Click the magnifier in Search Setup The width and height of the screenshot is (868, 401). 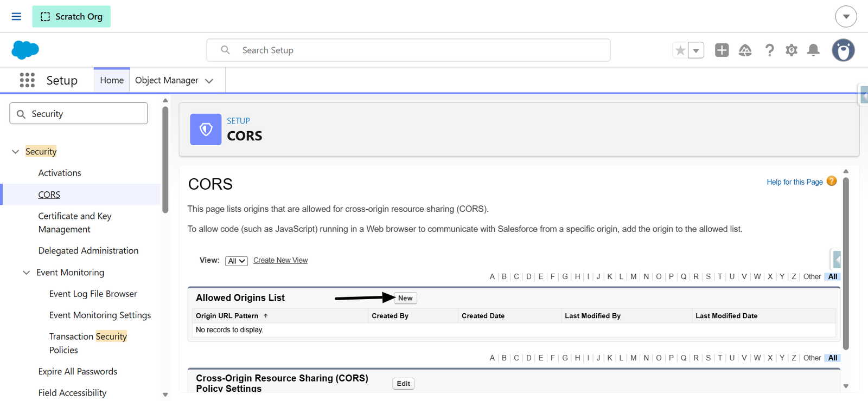[225, 50]
